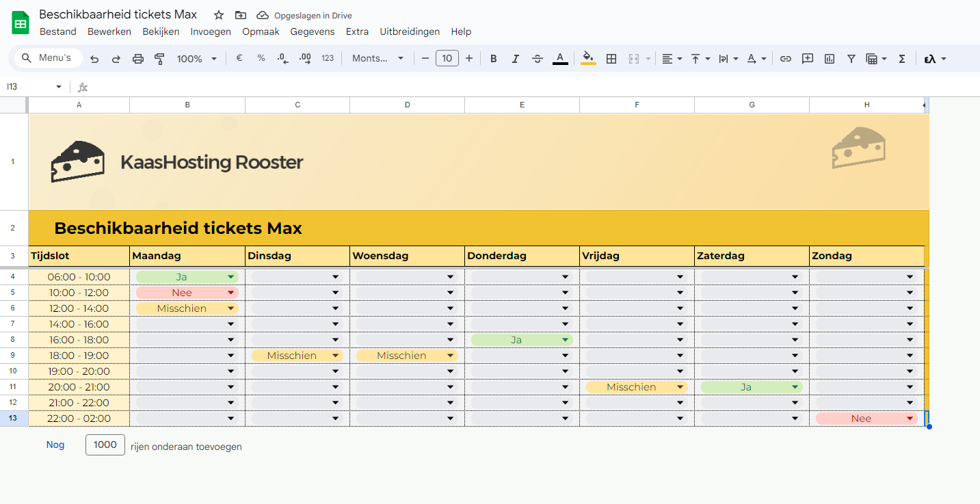Open the Invoegen menu

[x=211, y=31]
